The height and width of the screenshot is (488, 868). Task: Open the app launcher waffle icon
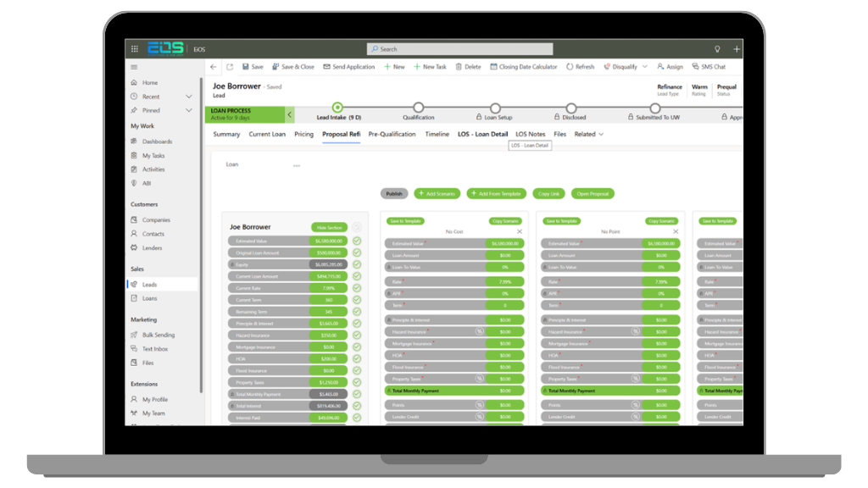(x=135, y=49)
